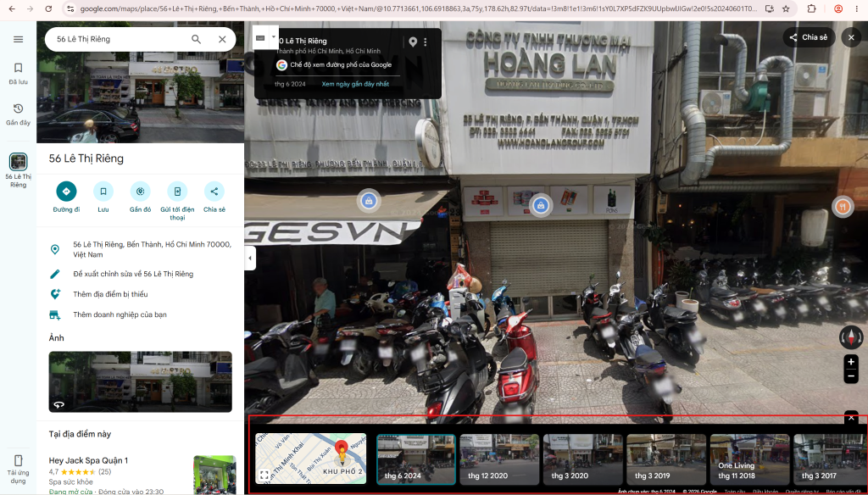868x495 pixels.
Task: Open recent places (Gần đây) in sidebar
Action: tap(19, 114)
